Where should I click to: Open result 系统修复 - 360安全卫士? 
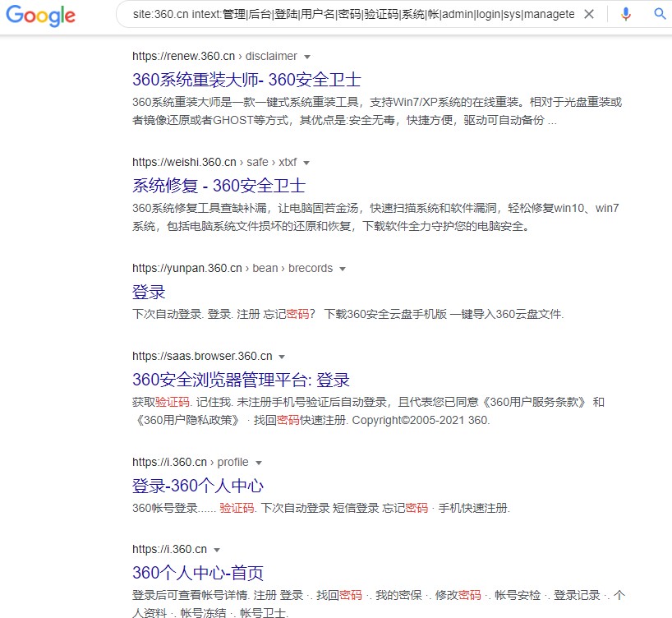coord(219,186)
